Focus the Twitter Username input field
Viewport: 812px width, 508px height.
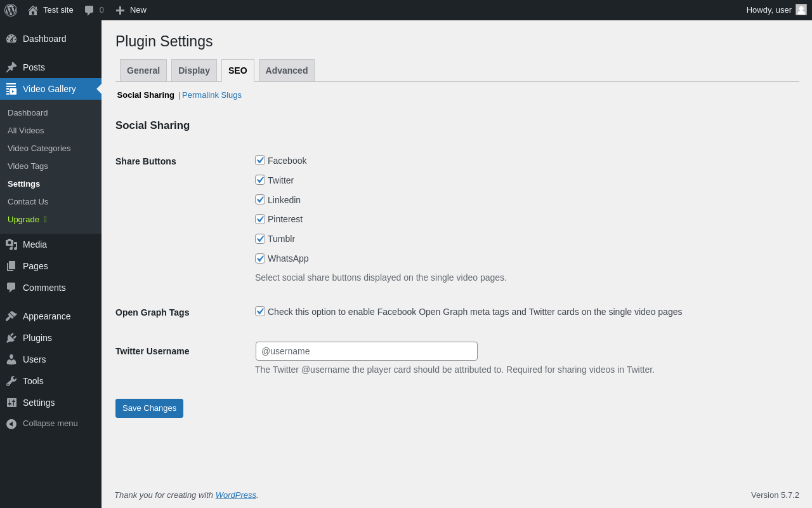pos(367,351)
